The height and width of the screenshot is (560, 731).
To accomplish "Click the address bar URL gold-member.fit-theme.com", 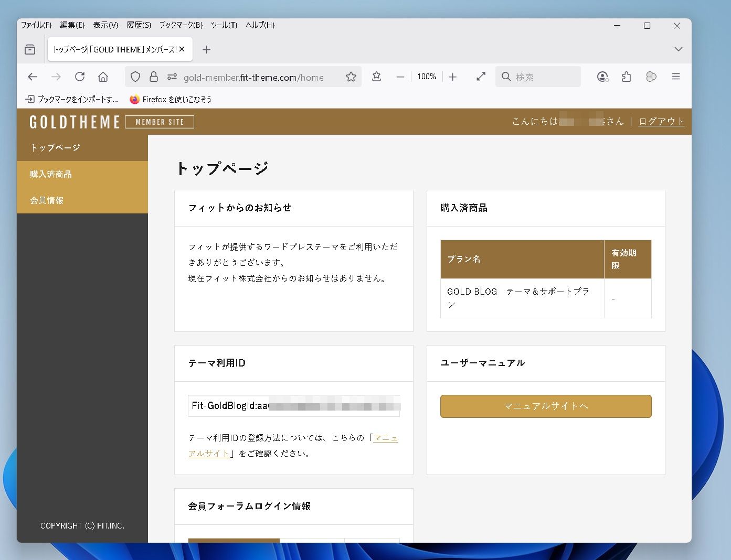I will [253, 78].
